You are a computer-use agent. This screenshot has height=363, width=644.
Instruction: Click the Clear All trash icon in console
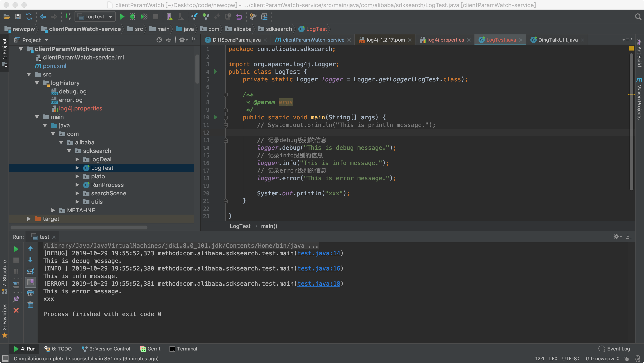tap(30, 304)
